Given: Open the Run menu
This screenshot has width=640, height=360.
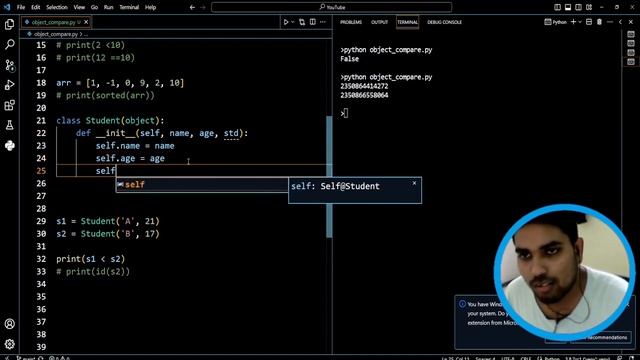Looking at the screenshot, I should coord(108,7).
